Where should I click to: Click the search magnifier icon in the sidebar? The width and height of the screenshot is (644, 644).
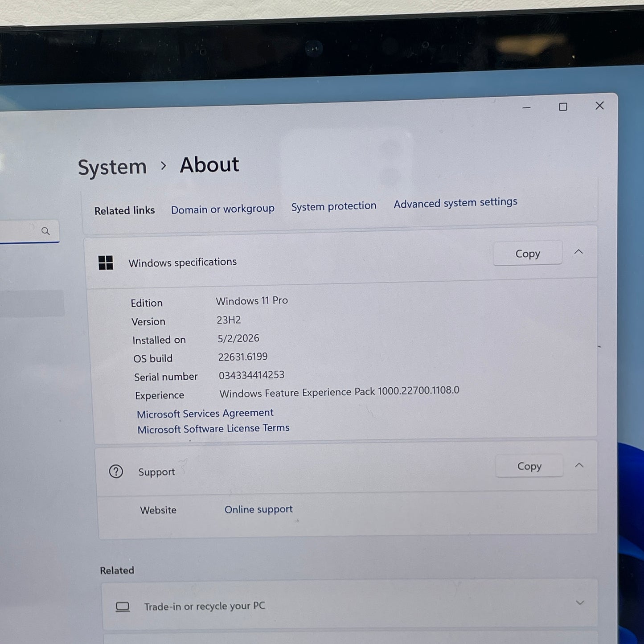45,231
